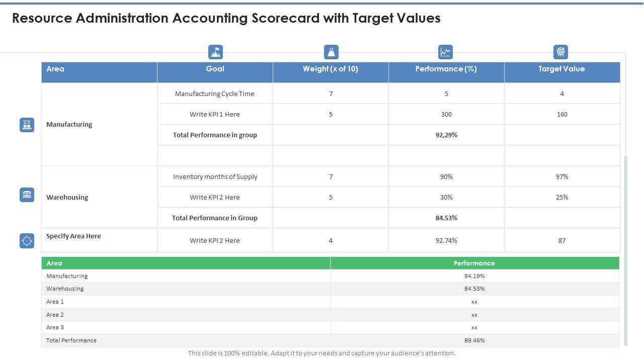Click the slide title text
Screen dimensions: 644x362
tap(226, 18)
